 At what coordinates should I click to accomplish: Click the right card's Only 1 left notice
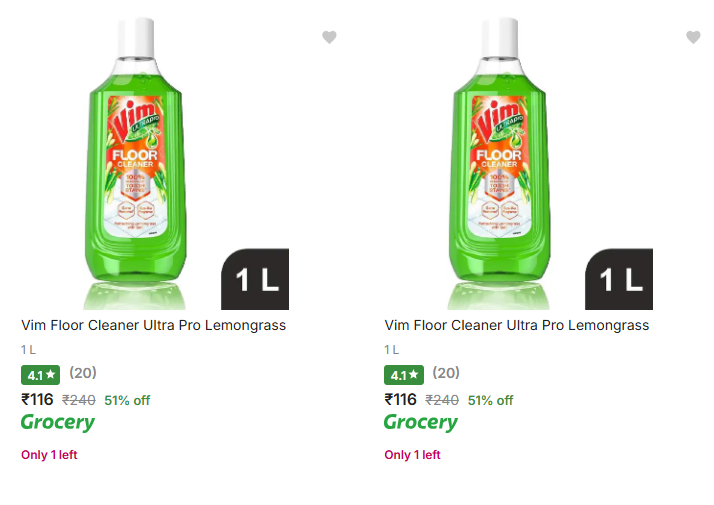point(412,455)
